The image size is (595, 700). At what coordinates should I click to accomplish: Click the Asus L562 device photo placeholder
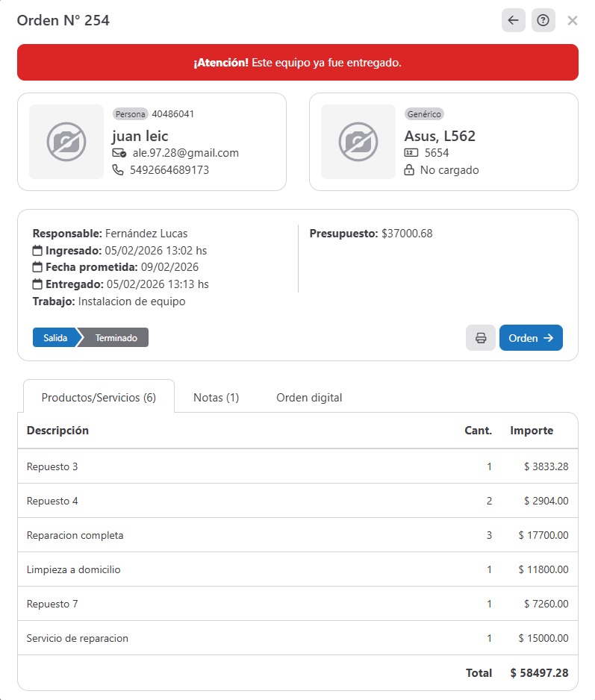tap(358, 142)
